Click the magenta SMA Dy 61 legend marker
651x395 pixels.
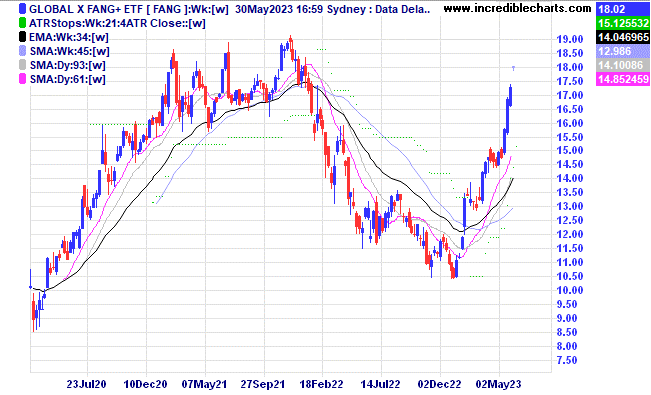coord(23,79)
